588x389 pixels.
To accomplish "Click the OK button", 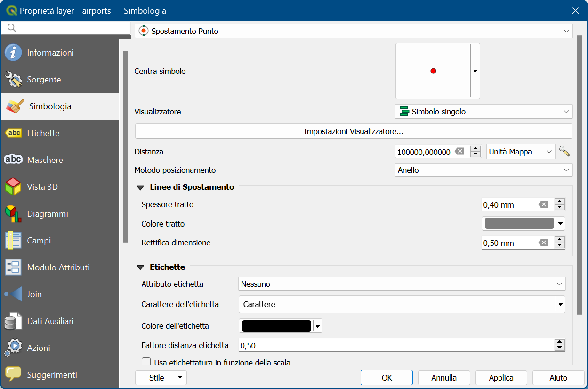I will (387, 378).
